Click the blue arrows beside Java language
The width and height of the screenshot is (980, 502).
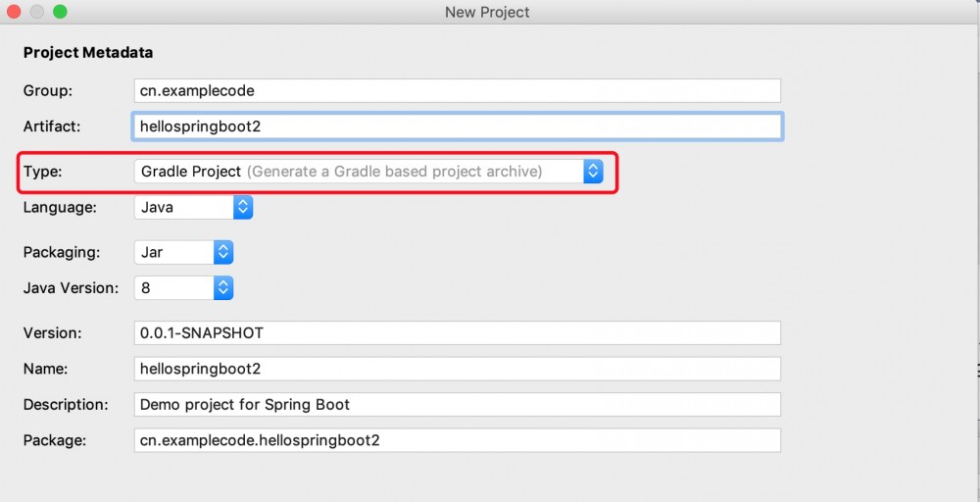point(243,208)
